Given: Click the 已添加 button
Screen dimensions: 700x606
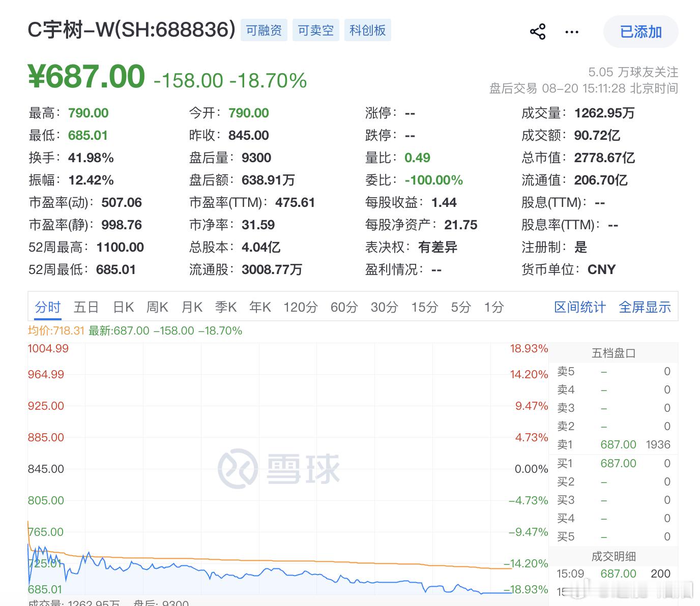Looking at the screenshot, I should (x=640, y=32).
